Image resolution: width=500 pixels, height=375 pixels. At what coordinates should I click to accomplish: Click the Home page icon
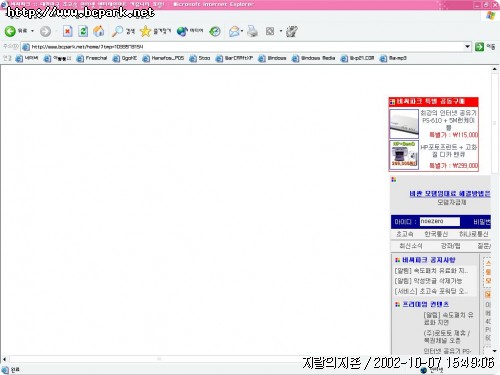tap(98, 31)
